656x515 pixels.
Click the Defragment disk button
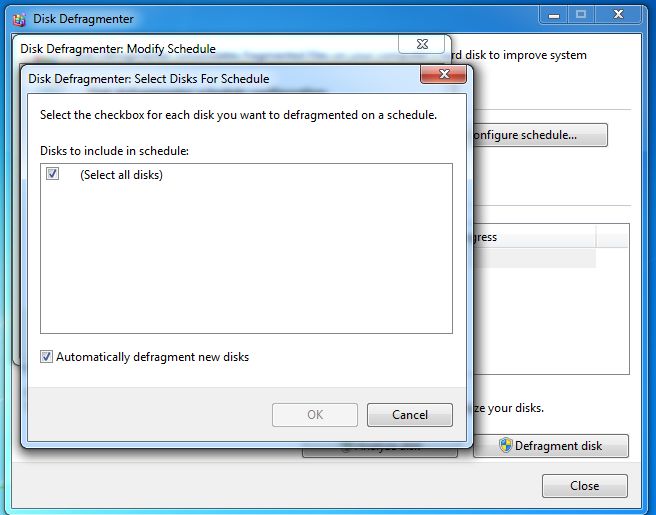tap(551, 446)
